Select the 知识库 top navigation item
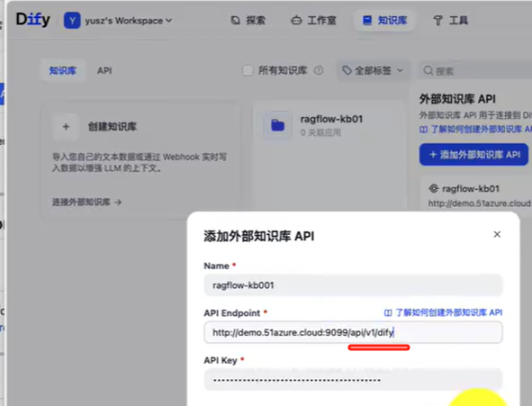The width and height of the screenshot is (532, 406). click(384, 21)
